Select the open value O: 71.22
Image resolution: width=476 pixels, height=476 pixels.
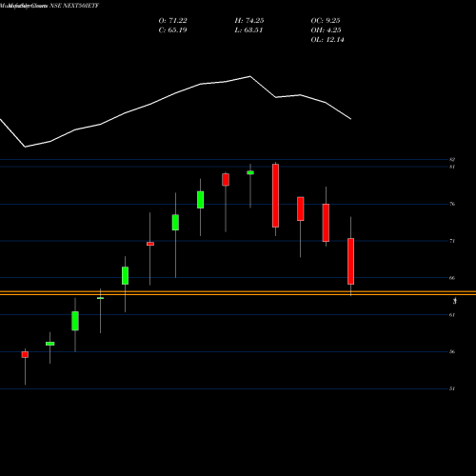(x=172, y=21)
